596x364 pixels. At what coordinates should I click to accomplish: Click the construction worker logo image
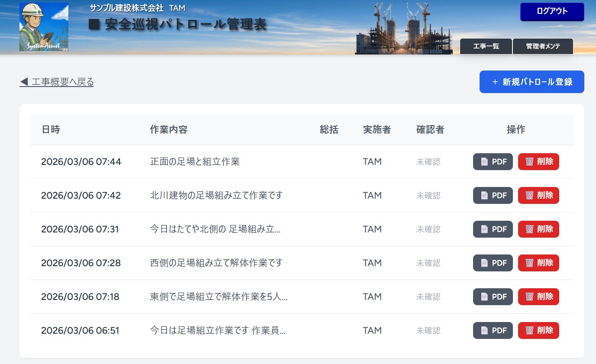[44, 27]
